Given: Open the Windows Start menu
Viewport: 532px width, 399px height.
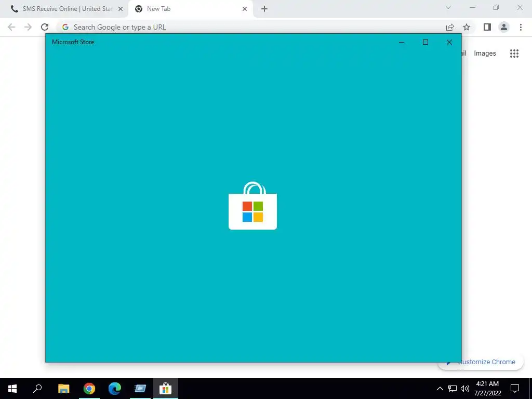Looking at the screenshot, I should tap(12, 389).
